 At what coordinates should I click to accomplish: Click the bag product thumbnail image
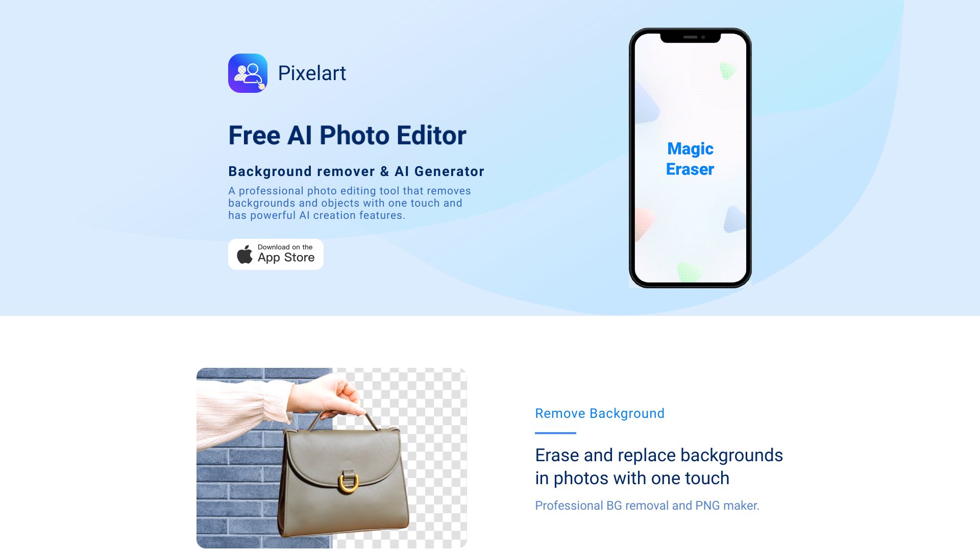coord(331,458)
